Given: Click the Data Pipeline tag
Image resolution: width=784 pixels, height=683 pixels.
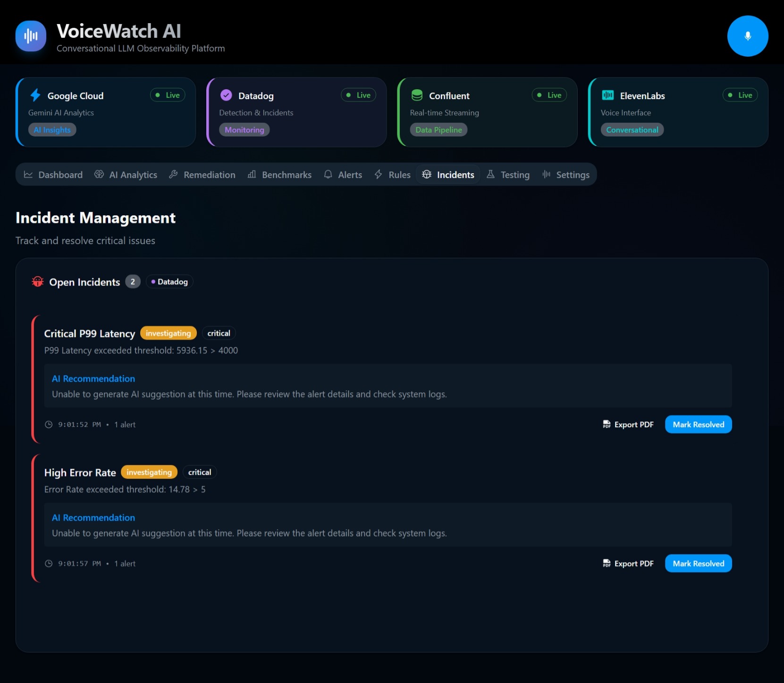Looking at the screenshot, I should tap(438, 130).
